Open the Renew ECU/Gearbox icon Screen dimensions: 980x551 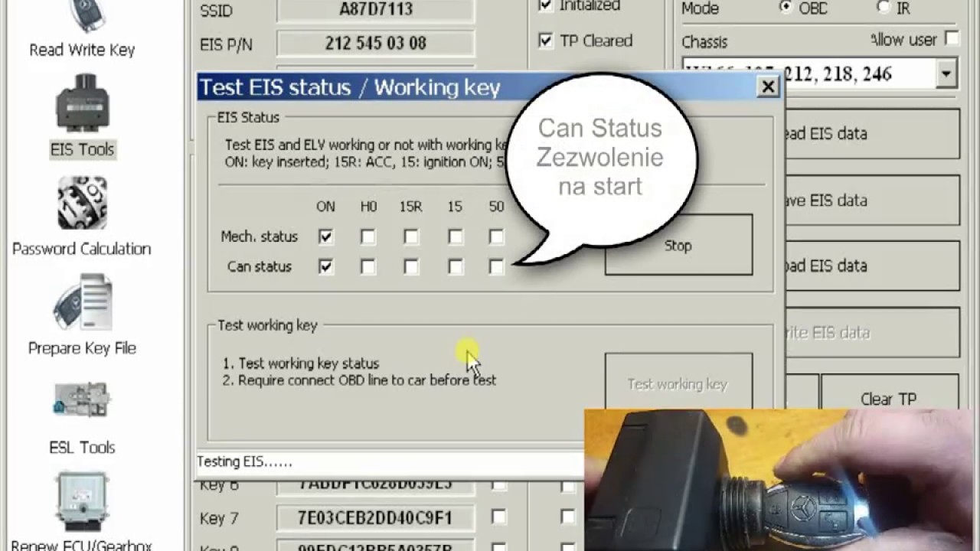click(x=82, y=501)
